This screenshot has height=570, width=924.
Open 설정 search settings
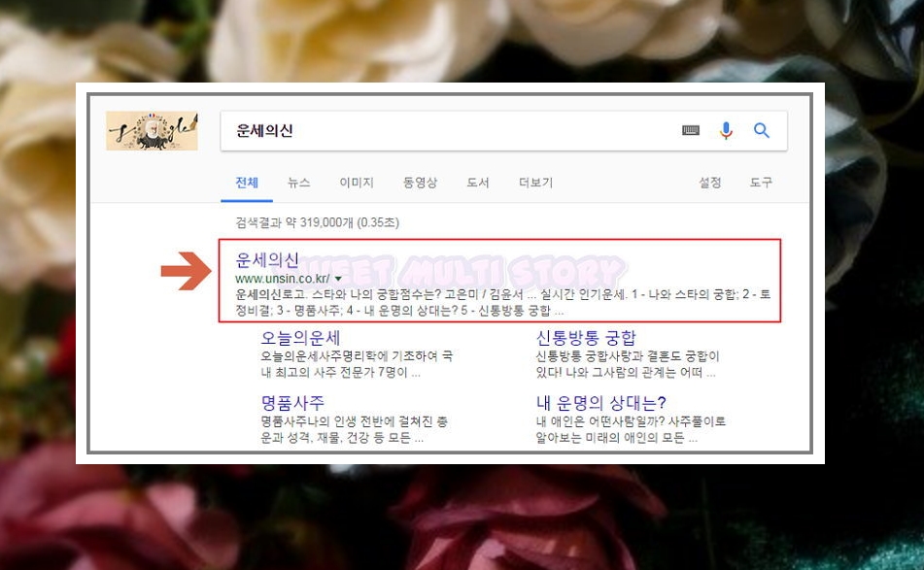710,183
